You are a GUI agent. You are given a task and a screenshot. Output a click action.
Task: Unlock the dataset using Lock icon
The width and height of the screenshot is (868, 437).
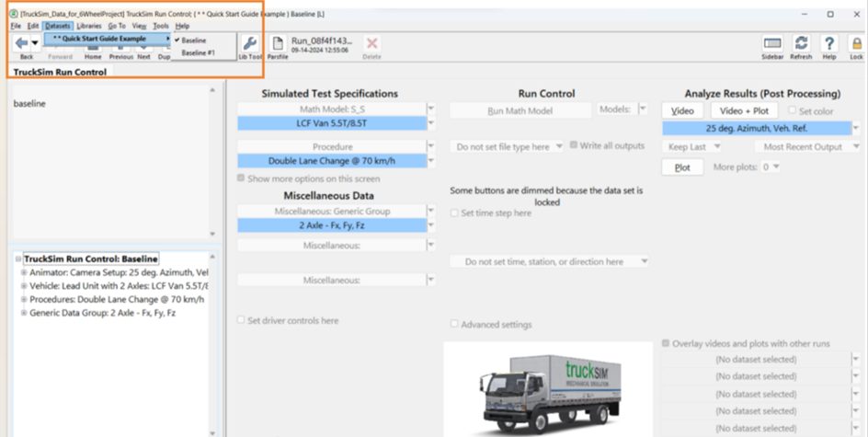(856, 44)
